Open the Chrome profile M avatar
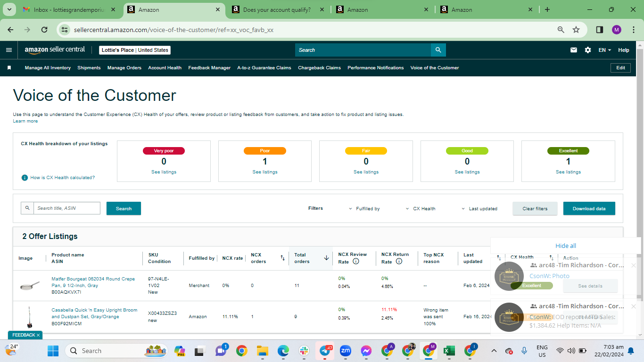This screenshot has height=362, width=644. pyautogui.click(x=617, y=30)
